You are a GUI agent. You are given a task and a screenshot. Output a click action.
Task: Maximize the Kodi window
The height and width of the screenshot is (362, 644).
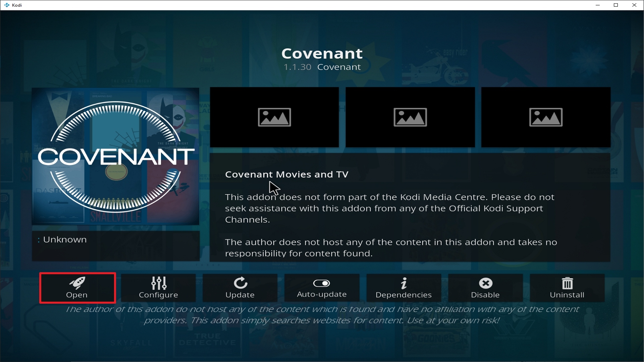616,5
